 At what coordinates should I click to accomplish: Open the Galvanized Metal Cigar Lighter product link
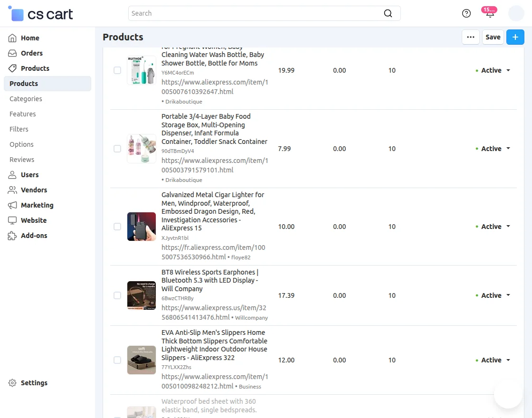pos(213,211)
